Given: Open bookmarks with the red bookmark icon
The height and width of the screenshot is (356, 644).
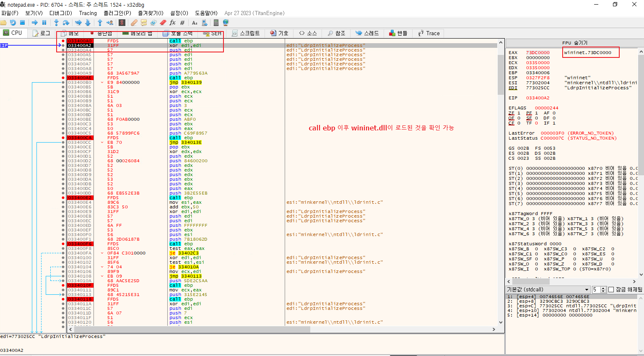Looking at the screenshot, I should 163,23.
